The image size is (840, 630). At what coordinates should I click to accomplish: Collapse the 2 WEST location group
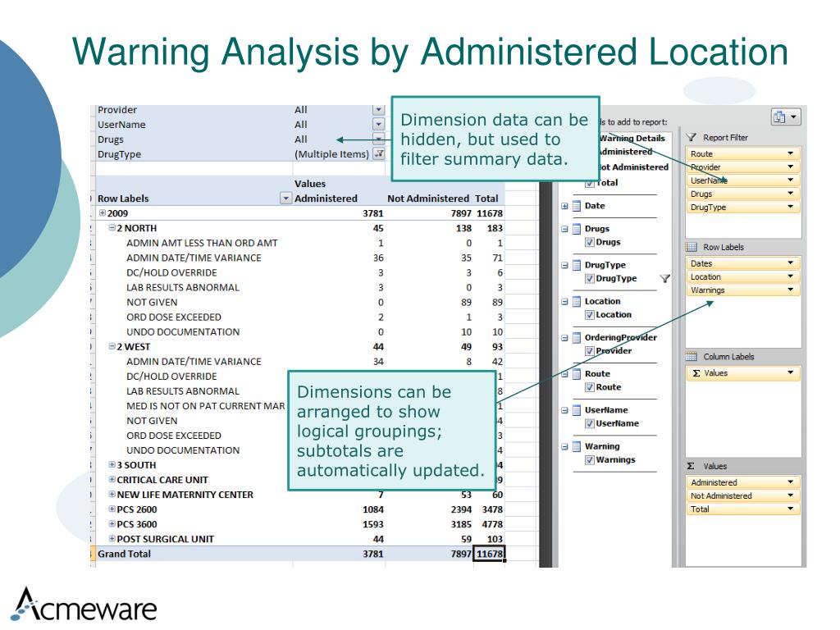coord(112,347)
